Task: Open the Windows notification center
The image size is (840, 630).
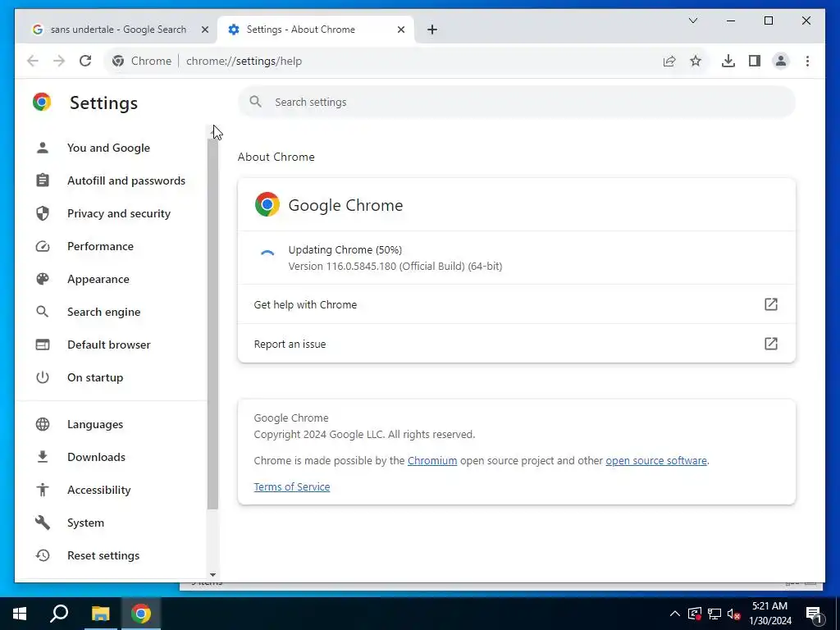Action: tap(813, 614)
